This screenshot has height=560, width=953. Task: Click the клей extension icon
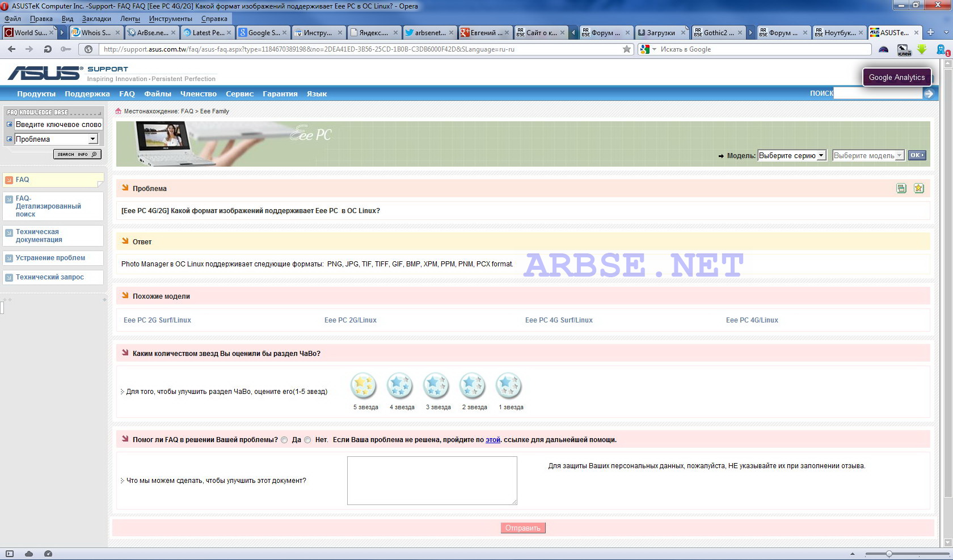tap(904, 50)
